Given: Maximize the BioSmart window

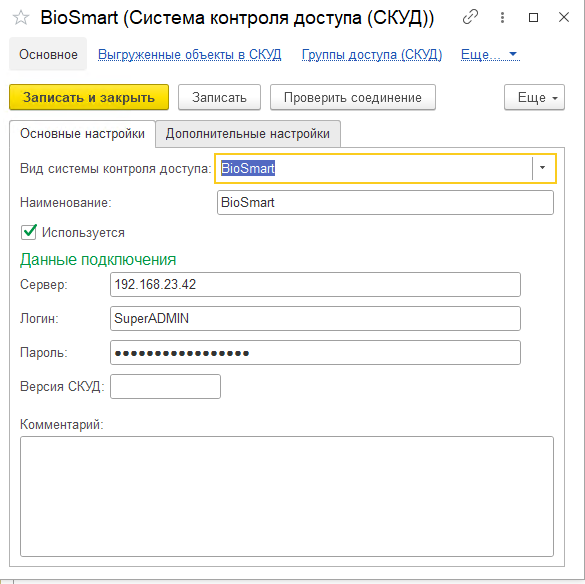Looking at the screenshot, I should click(534, 17).
